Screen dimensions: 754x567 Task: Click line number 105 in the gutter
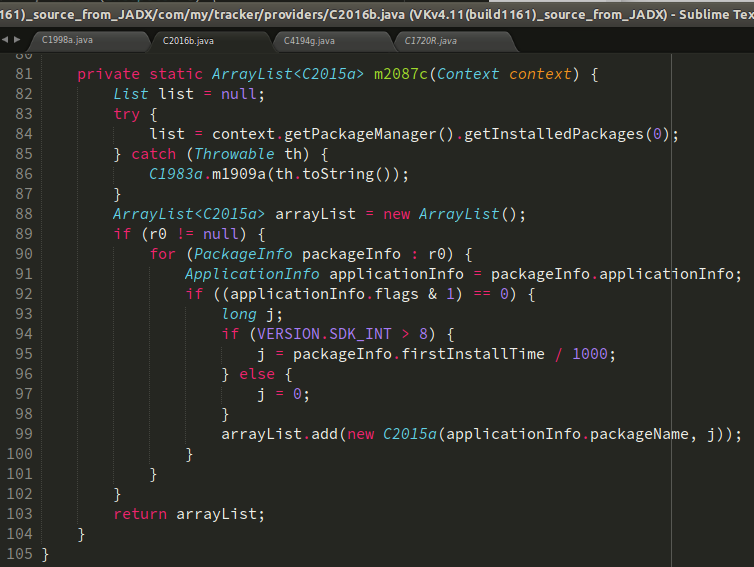[20, 553]
